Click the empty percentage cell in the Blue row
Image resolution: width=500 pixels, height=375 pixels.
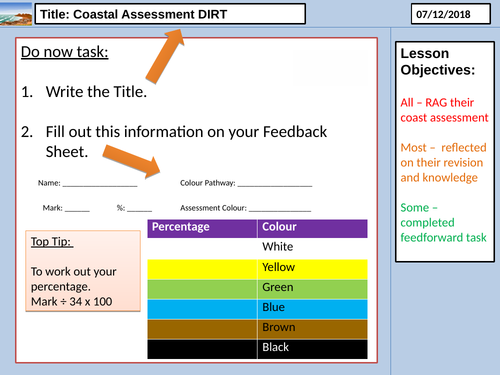click(x=202, y=309)
